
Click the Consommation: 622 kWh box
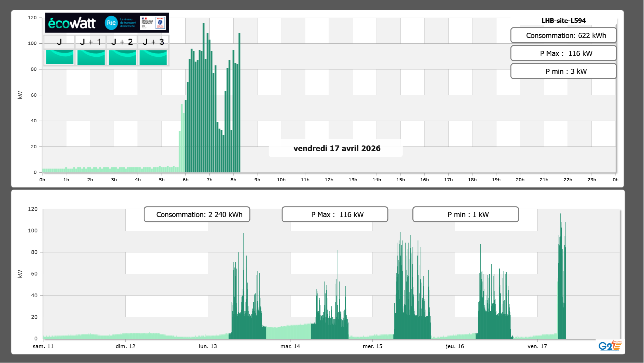[x=563, y=35]
